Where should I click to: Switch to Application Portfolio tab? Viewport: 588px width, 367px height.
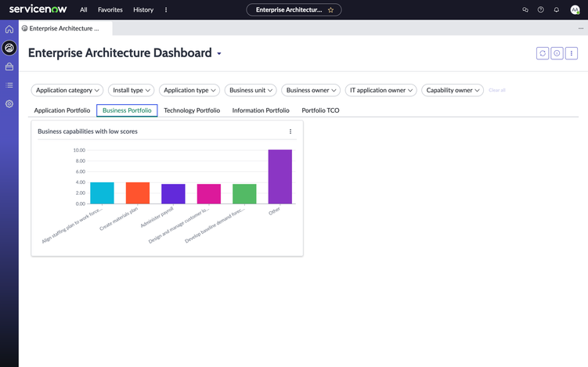(x=62, y=110)
